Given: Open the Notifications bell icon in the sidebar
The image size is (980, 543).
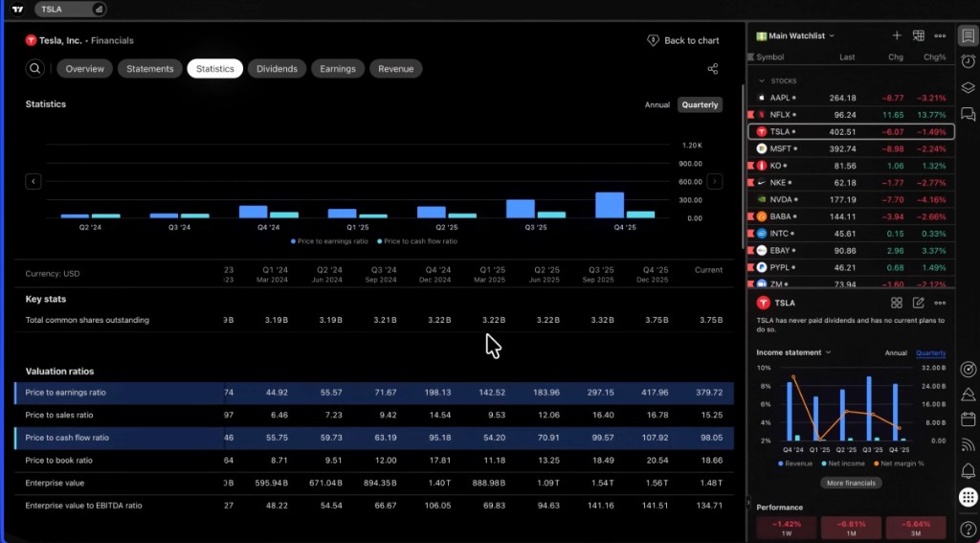Looking at the screenshot, I should click(x=968, y=471).
